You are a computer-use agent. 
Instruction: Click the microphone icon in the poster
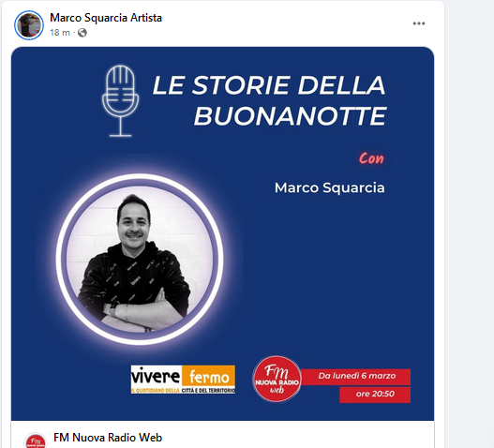point(120,101)
